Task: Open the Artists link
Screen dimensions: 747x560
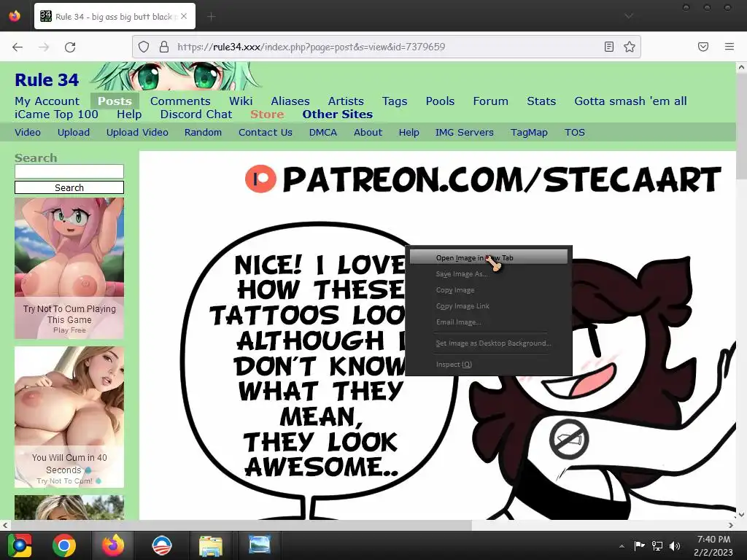Action: coord(346,101)
